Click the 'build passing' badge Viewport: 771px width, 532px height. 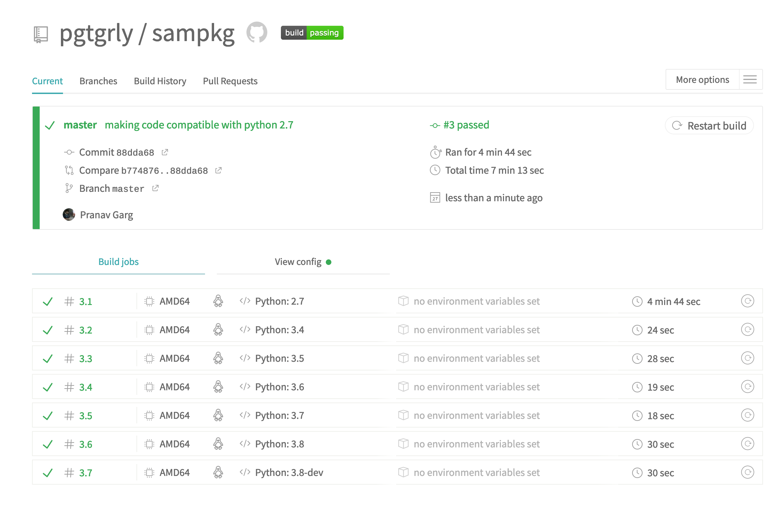point(312,32)
